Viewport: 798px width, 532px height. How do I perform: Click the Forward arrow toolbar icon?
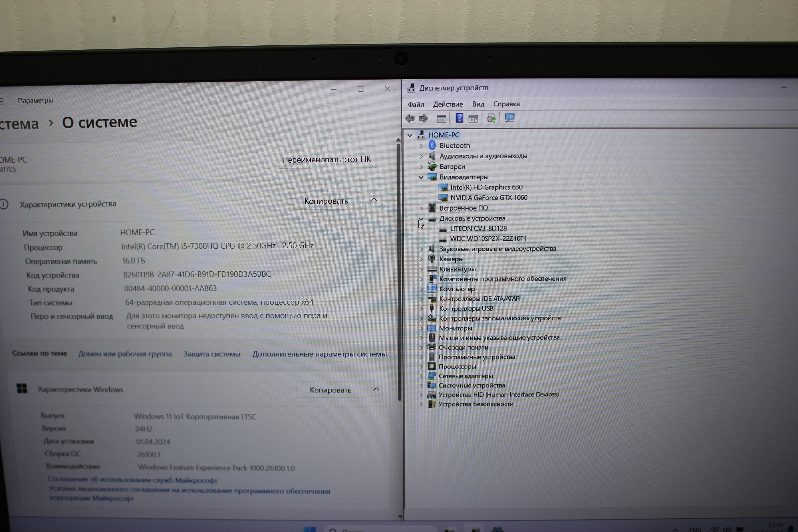click(x=423, y=118)
